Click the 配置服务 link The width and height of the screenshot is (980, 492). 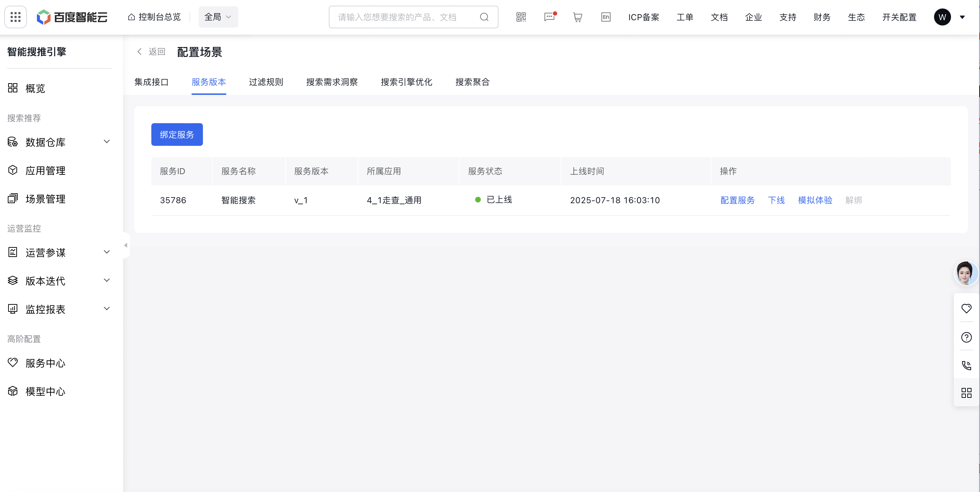pyautogui.click(x=737, y=200)
